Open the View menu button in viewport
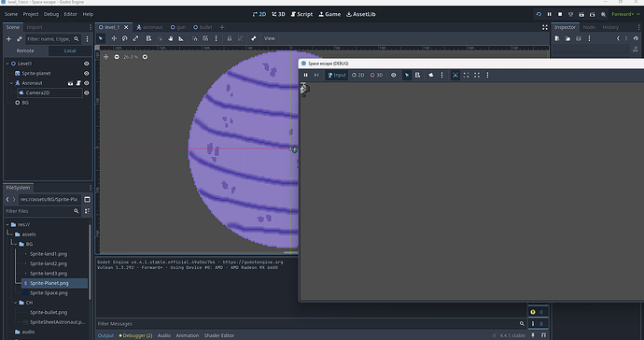This screenshot has height=340, width=644. pyautogui.click(x=270, y=38)
